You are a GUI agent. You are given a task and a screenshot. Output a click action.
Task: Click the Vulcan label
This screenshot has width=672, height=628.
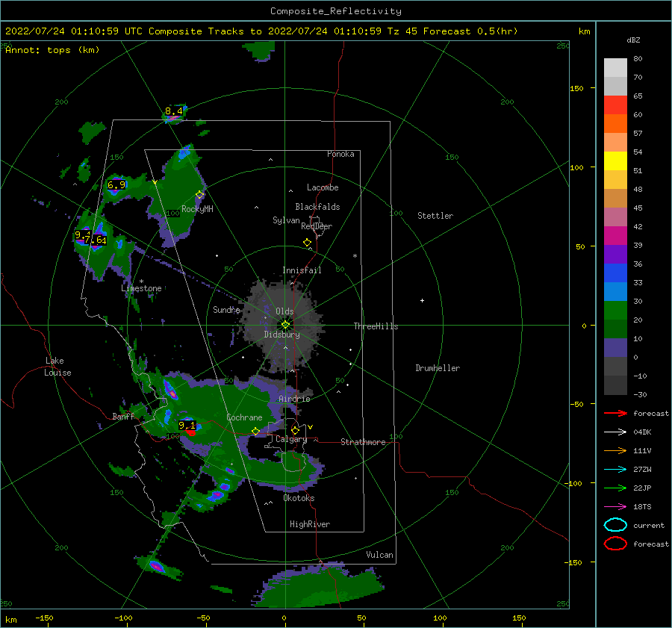(x=379, y=555)
